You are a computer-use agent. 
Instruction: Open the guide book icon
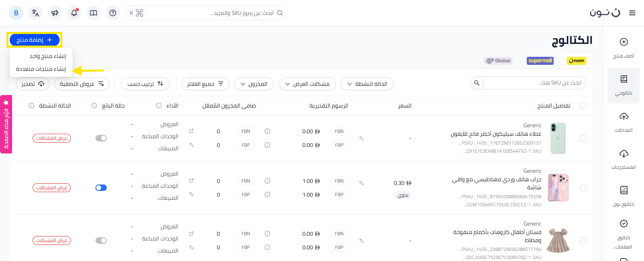pyautogui.click(x=93, y=13)
